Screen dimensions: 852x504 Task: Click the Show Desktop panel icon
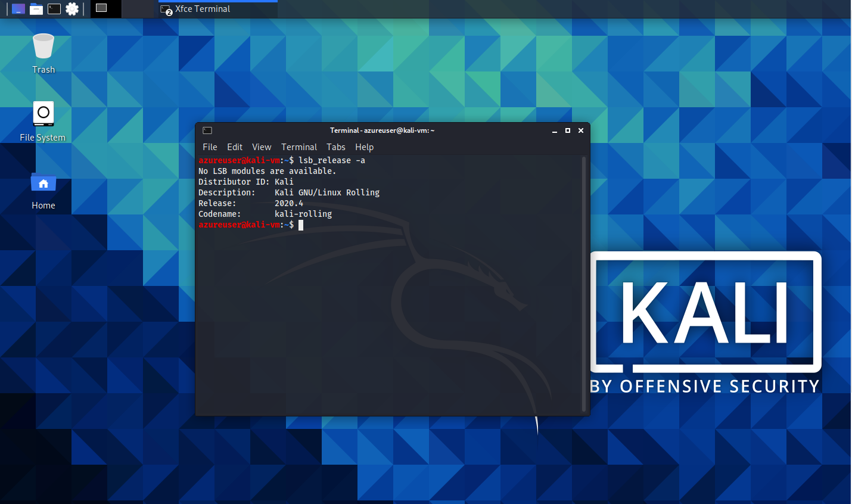(x=18, y=9)
